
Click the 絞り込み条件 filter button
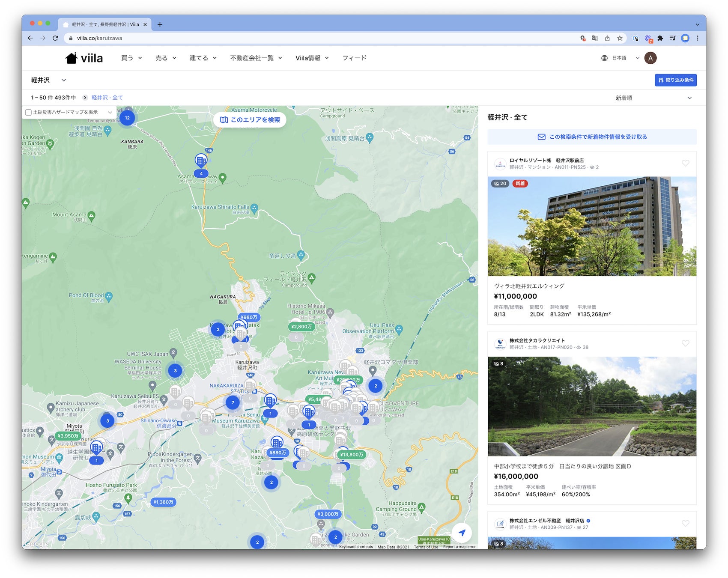click(675, 80)
